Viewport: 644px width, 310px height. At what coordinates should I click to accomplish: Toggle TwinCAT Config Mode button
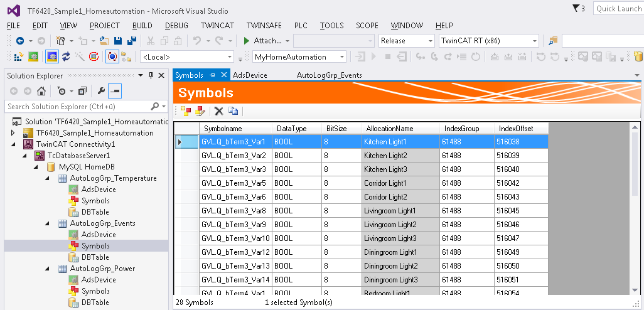(51, 56)
